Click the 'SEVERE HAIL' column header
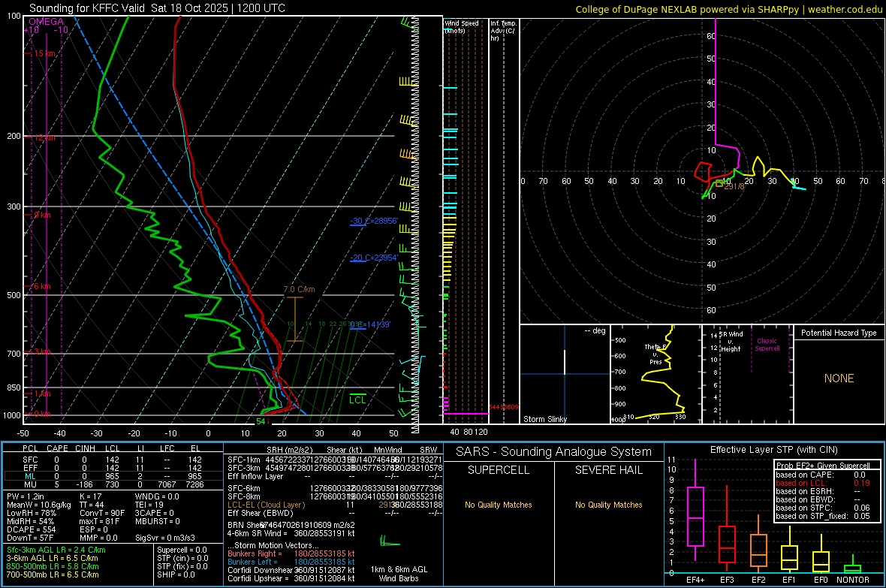886x588 pixels. pos(608,470)
